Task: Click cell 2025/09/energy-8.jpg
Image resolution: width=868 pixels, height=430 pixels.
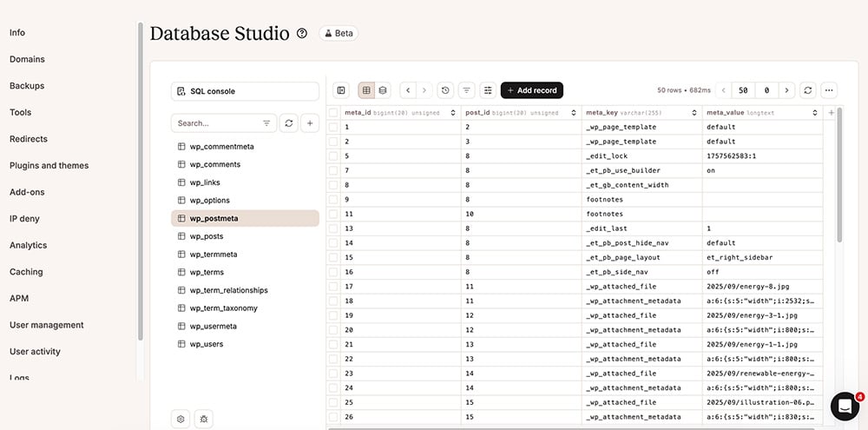Action: pyautogui.click(x=762, y=287)
